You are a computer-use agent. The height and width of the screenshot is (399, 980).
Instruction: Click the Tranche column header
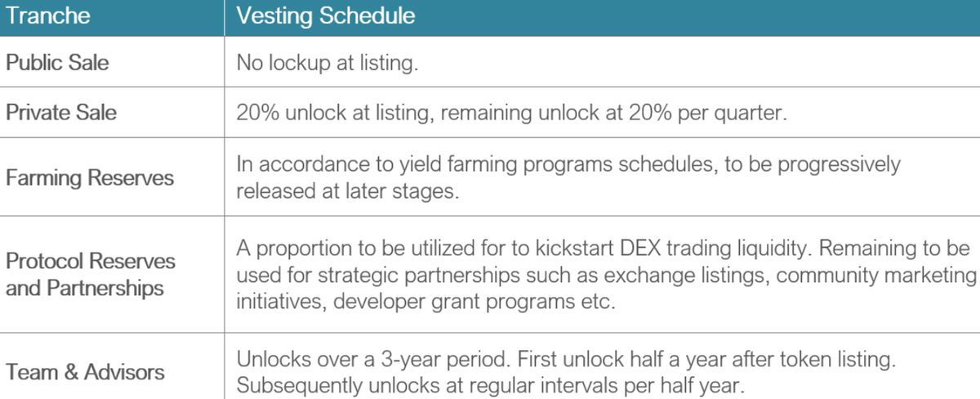tap(48, 16)
